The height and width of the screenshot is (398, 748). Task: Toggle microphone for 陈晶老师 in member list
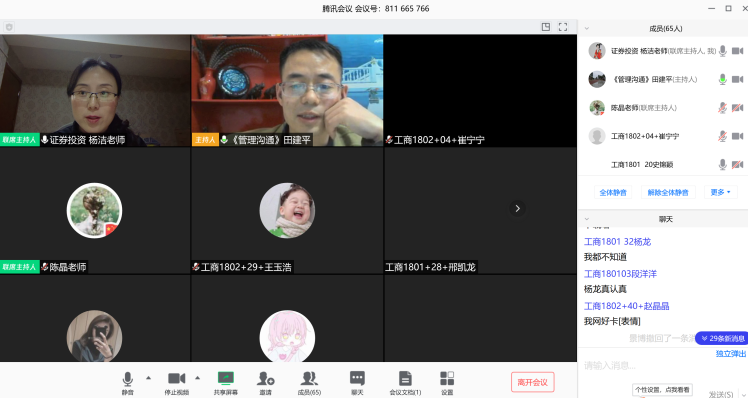tap(723, 108)
